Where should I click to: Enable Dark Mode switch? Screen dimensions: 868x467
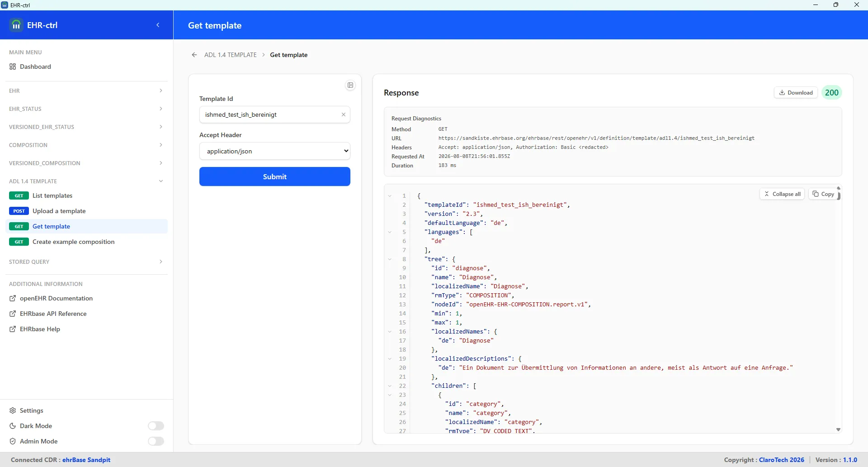pyautogui.click(x=156, y=426)
